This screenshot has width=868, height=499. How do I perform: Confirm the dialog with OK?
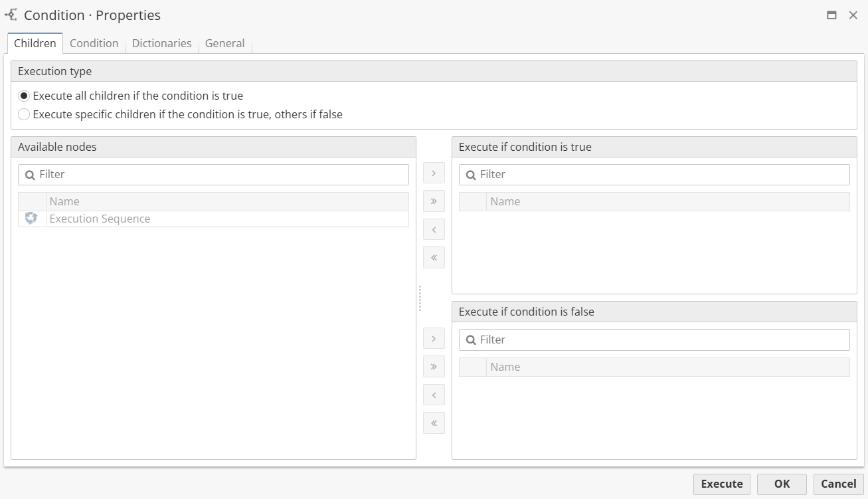point(782,484)
